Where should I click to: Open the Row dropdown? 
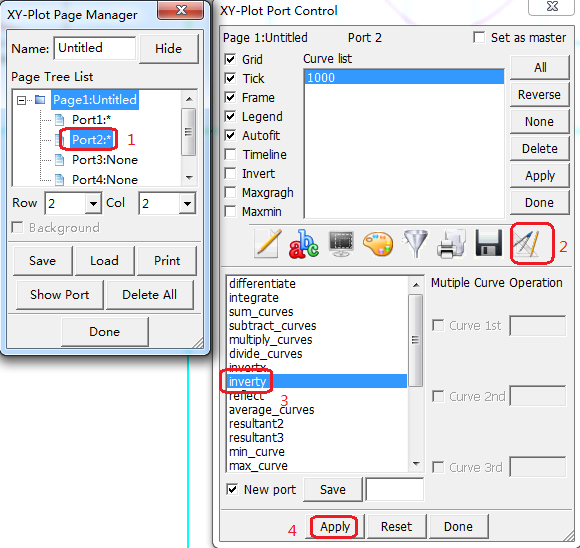coord(93,203)
